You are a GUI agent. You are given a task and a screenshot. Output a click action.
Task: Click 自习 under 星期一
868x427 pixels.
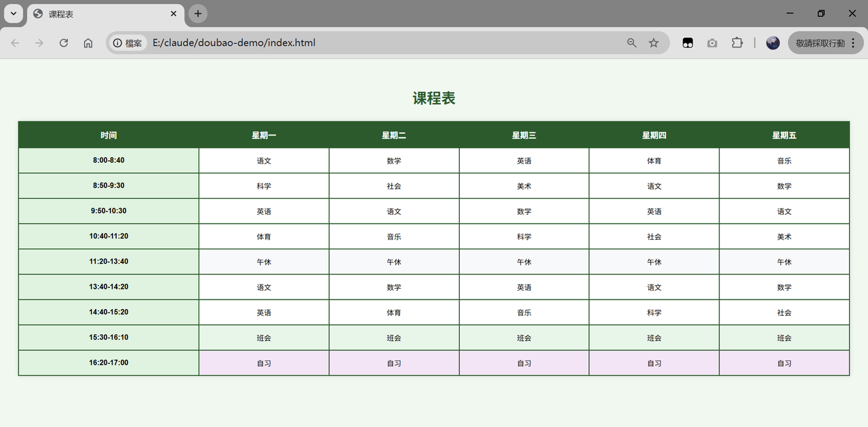(x=264, y=363)
